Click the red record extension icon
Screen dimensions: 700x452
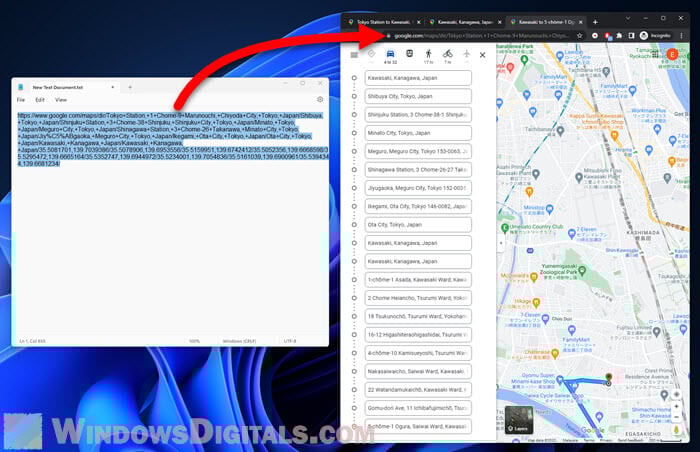click(595, 35)
